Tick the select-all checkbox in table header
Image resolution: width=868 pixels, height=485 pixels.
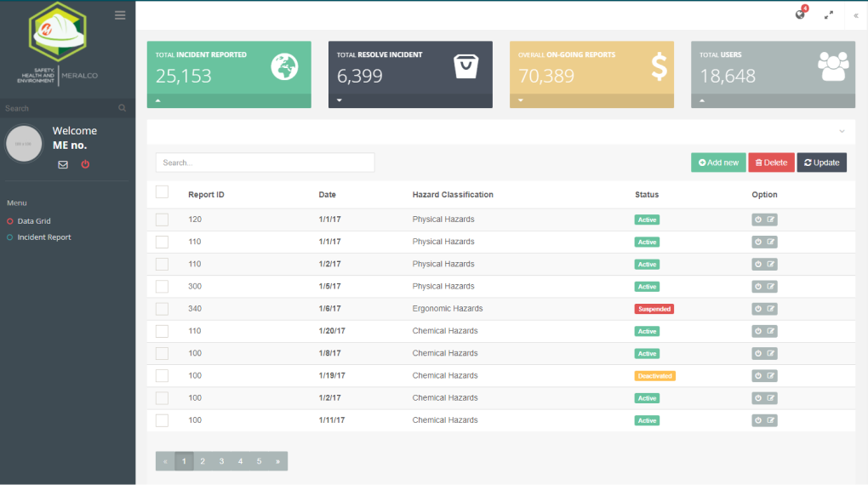(x=162, y=192)
